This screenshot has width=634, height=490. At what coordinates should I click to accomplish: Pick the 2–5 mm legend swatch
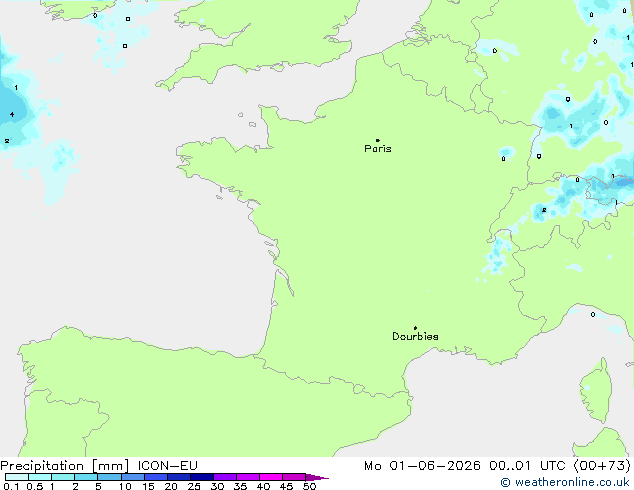86,477
